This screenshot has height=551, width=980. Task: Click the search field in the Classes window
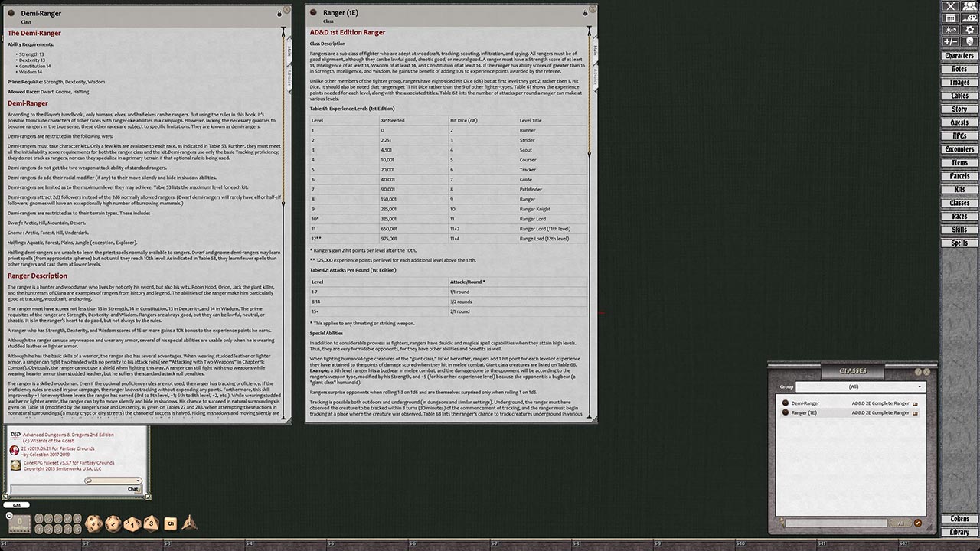pos(835,523)
